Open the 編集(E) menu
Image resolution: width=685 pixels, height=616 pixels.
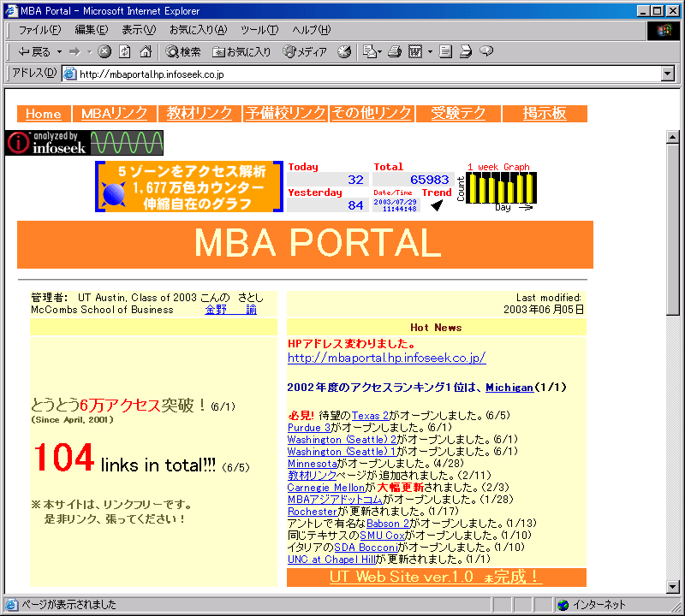pyautogui.click(x=92, y=30)
